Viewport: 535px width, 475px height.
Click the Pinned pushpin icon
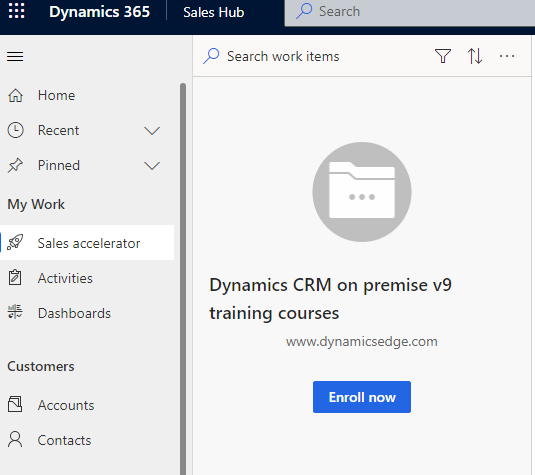coord(15,165)
